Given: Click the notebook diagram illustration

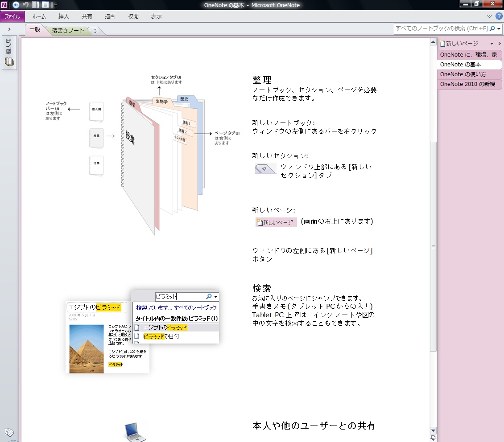Looking at the screenshot, I should tap(143, 155).
